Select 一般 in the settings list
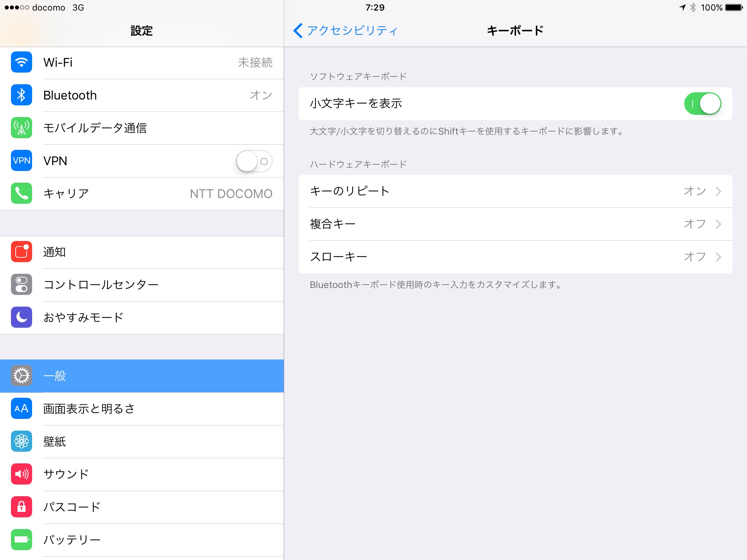 (x=142, y=376)
